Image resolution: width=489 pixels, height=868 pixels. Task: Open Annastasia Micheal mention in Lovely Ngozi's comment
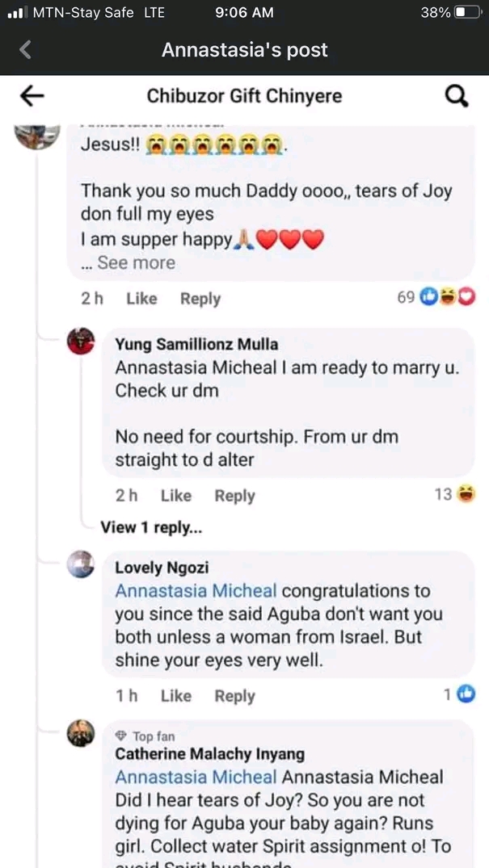point(196,591)
